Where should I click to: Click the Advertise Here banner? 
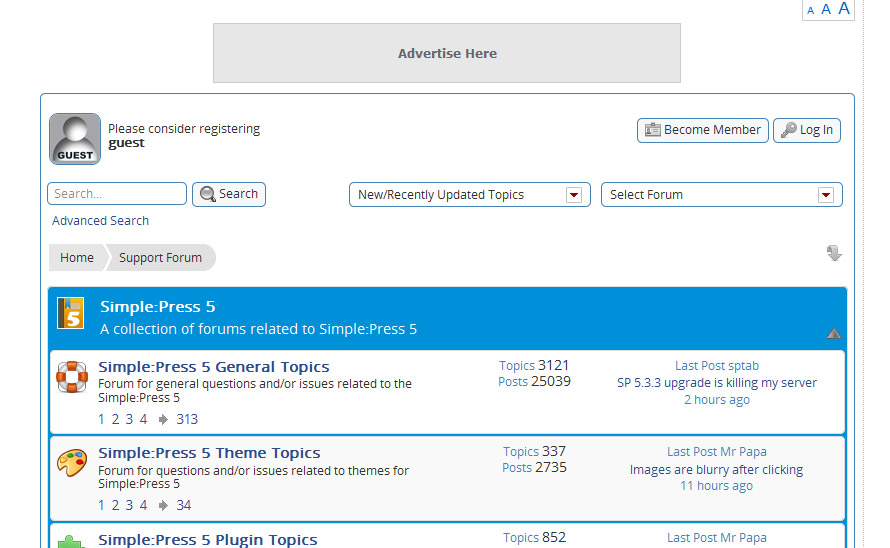(447, 53)
